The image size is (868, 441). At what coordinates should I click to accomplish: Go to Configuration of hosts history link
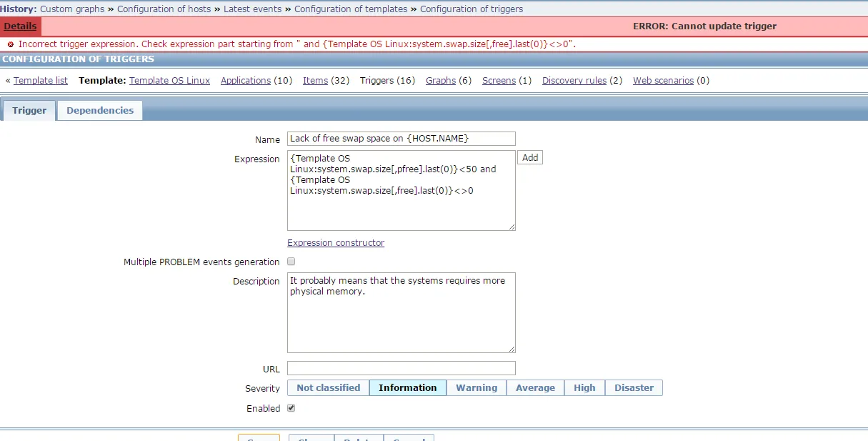tap(164, 9)
